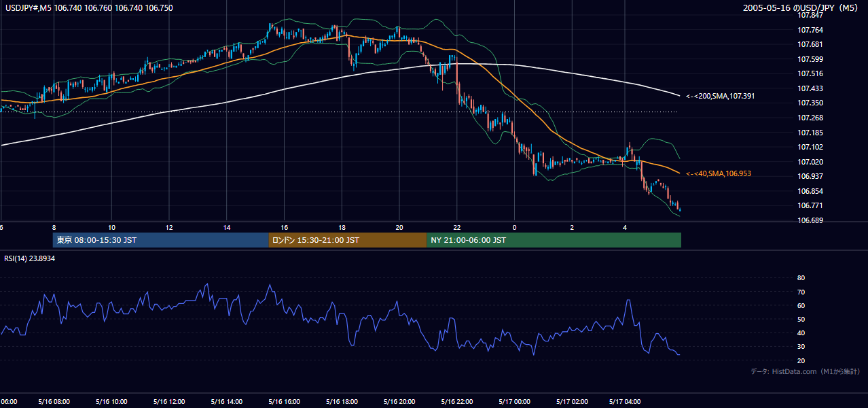Click price axis value 107.020

810,162
